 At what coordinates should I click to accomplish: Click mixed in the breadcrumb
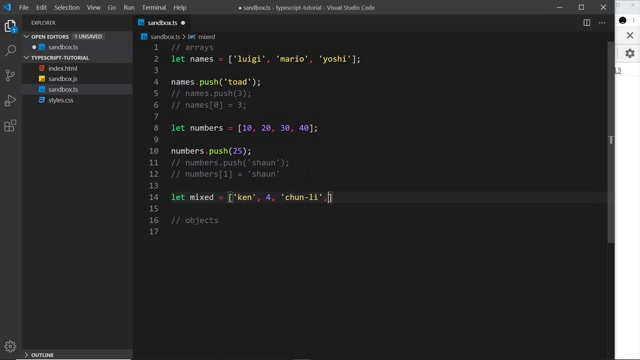point(207,37)
